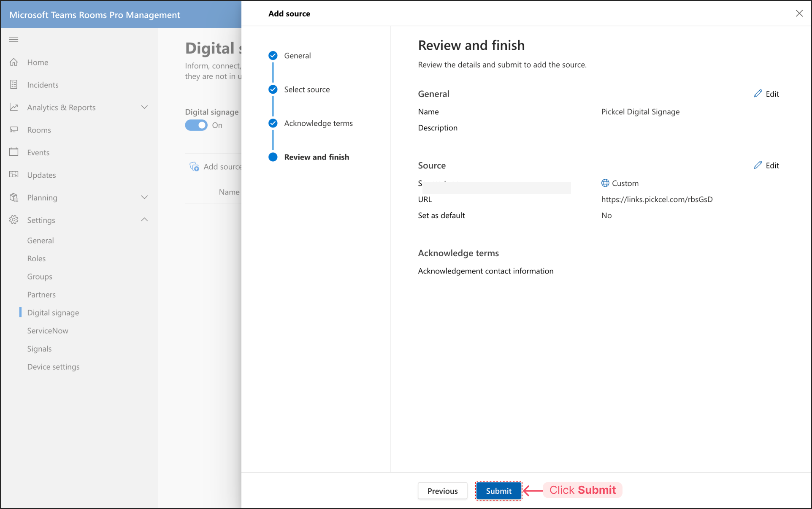Edit the General section details

point(766,94)
